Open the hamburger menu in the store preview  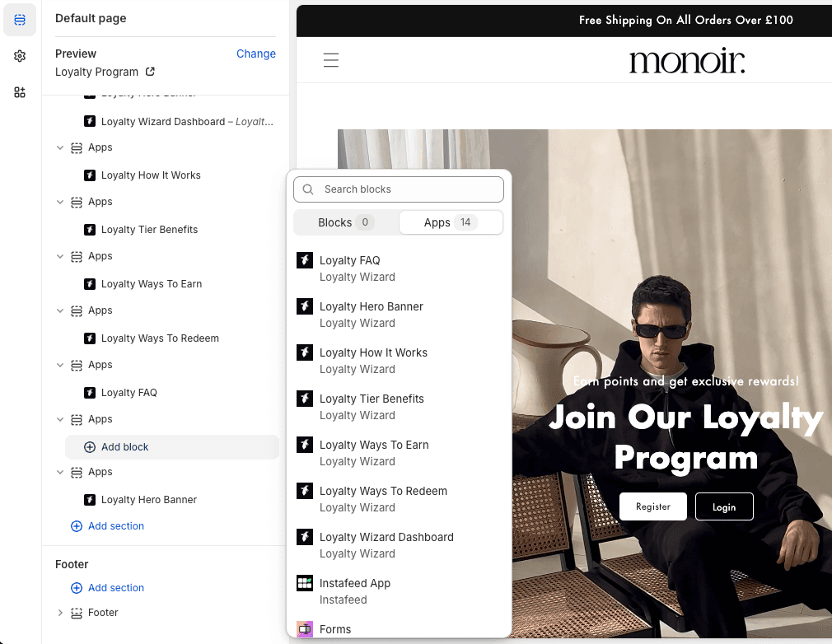pyautogui.click(x=331, y=60)
